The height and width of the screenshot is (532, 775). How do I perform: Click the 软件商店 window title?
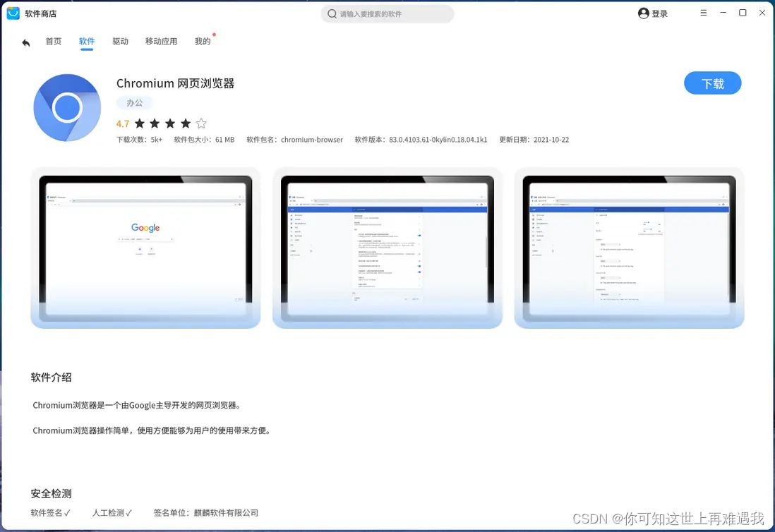click(x=40, y=14)
